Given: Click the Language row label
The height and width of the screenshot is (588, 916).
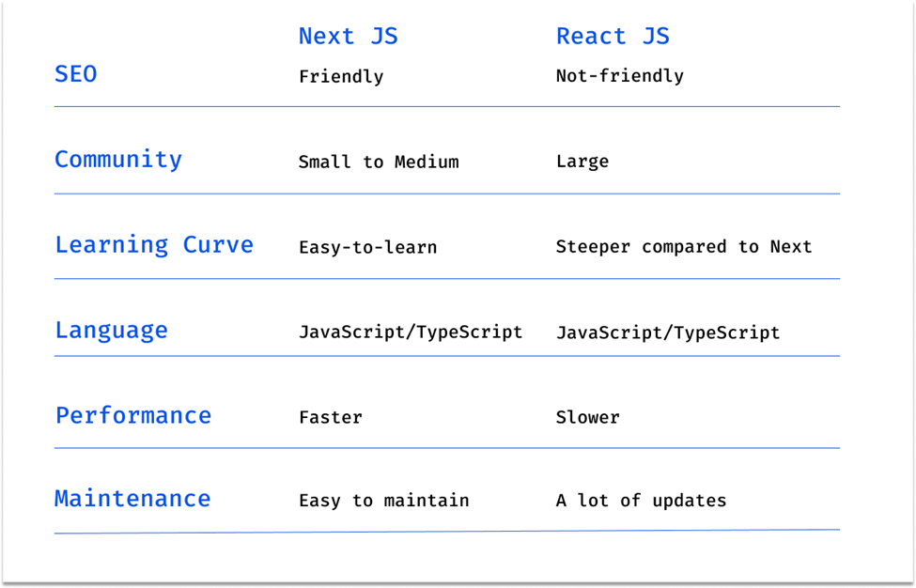Looking at the screenshot, I should pyautogui.click(x=112, y=331).
